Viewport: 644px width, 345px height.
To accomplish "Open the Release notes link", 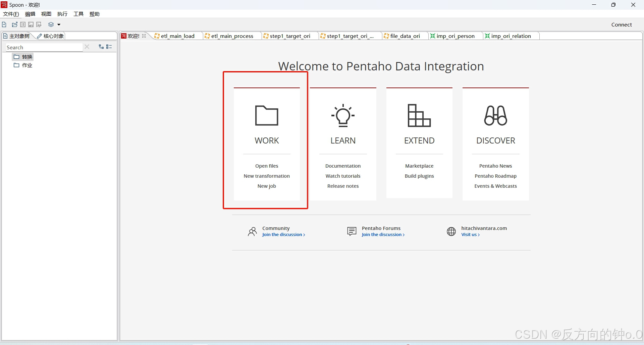I will [x=343, y=186].
